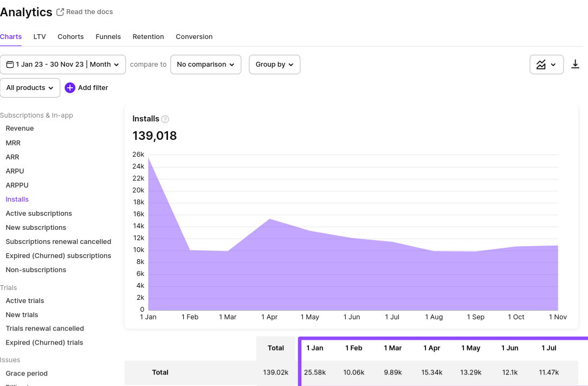Open Active subscriptions chart
The width and height of the screenshot is (588, 386).
pos(38,214)
